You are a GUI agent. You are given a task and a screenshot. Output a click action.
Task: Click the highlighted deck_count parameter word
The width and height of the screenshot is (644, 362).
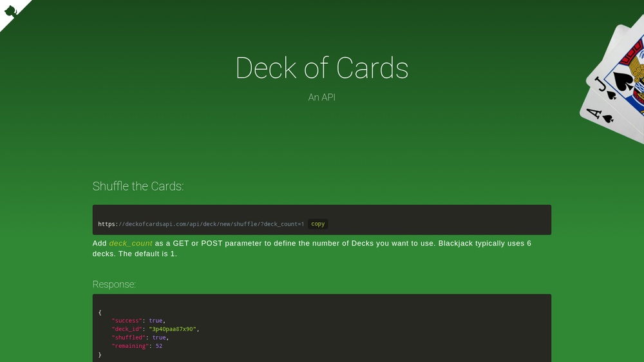coord(131,243)
